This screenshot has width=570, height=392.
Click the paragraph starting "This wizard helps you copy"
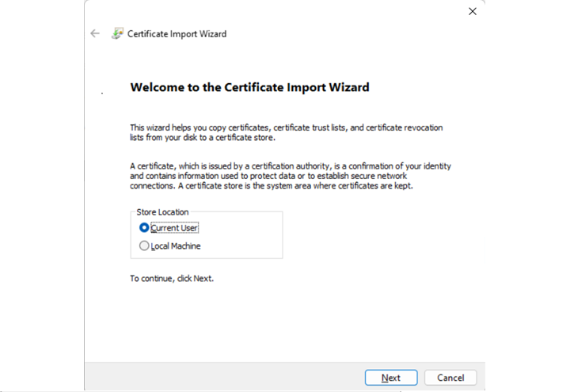click(x=286, y=132)
